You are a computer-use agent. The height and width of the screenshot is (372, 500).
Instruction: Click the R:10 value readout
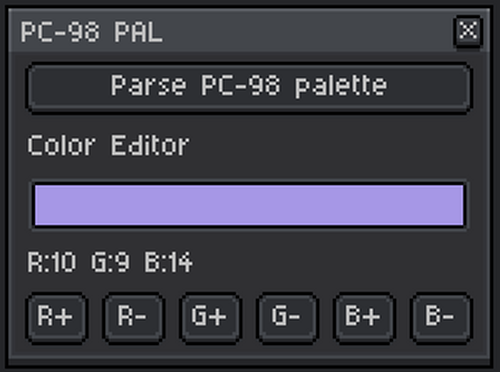pos(52,262)
